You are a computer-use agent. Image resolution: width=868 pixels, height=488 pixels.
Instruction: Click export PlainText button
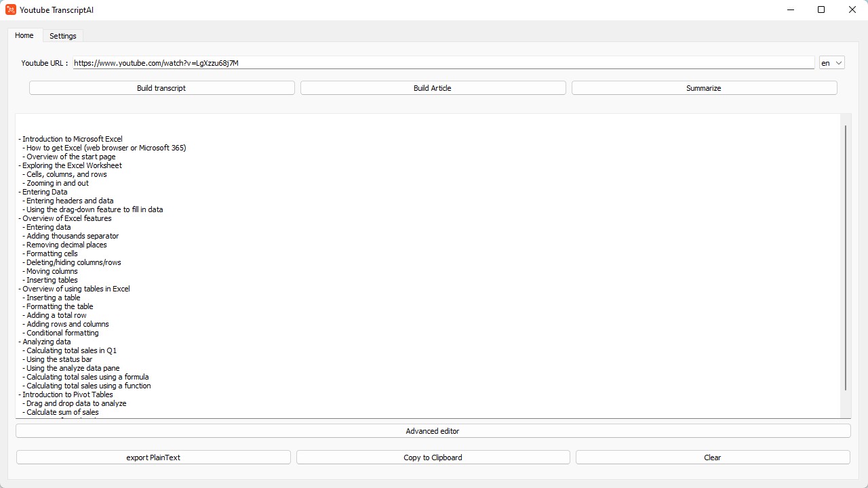tap(153, 457)
